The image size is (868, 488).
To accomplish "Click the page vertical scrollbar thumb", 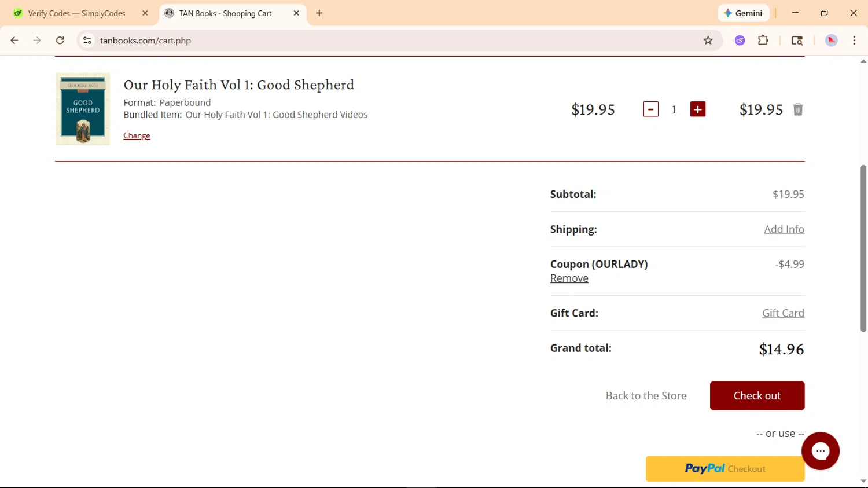I will (x=863, y=248).
